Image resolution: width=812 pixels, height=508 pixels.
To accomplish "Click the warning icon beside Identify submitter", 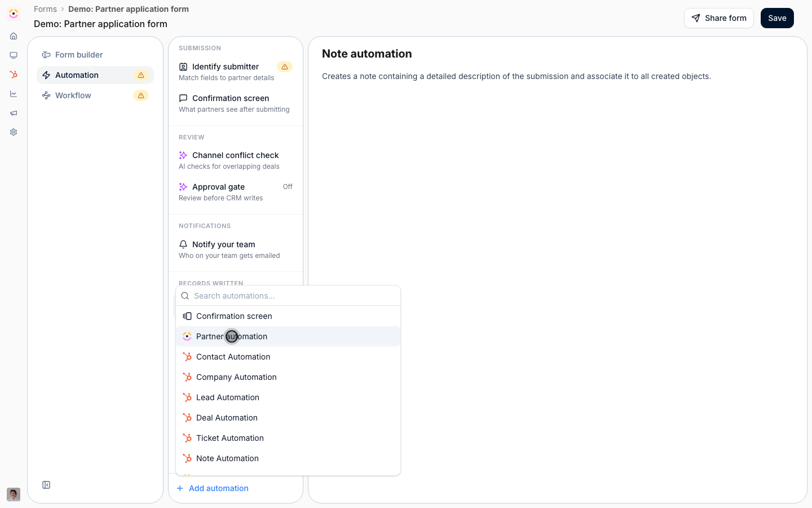I will (x=285, y=67).
